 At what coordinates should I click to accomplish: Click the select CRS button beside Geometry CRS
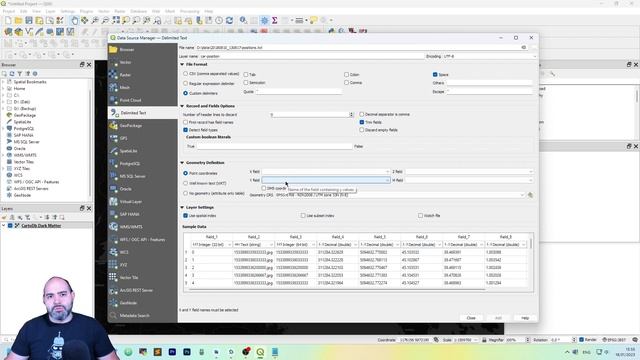point(530,195)
